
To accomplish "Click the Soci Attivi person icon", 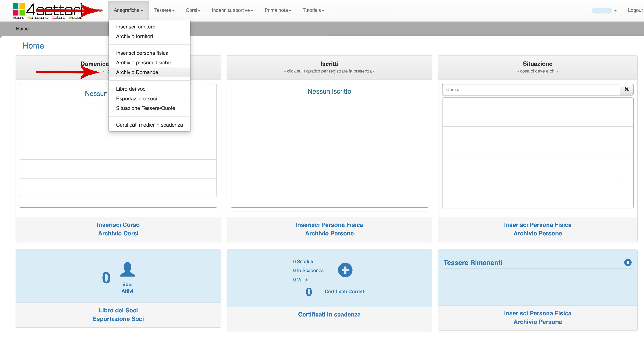I will (x=127, y=269).
